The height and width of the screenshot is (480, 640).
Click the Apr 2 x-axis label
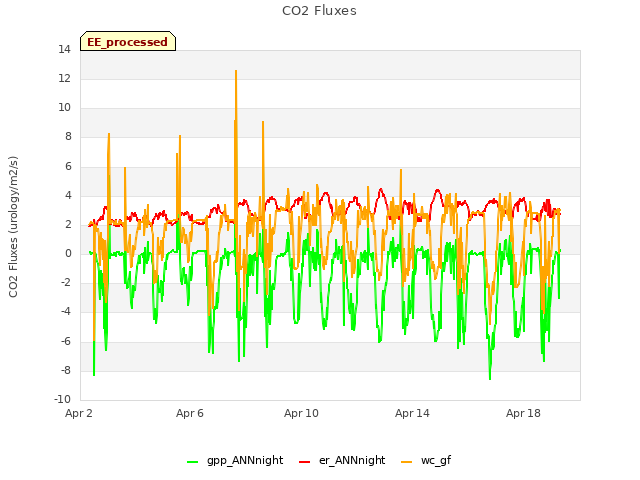coord(79,413)
